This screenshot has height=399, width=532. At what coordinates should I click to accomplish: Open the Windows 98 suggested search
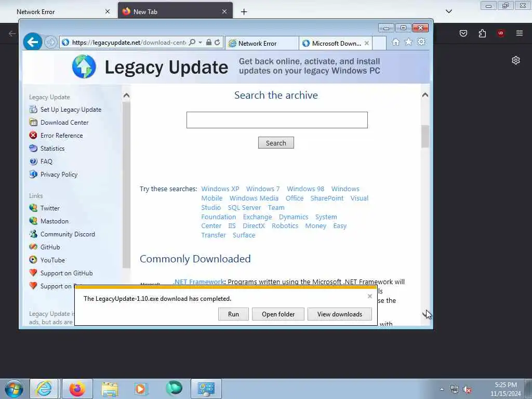305,189
